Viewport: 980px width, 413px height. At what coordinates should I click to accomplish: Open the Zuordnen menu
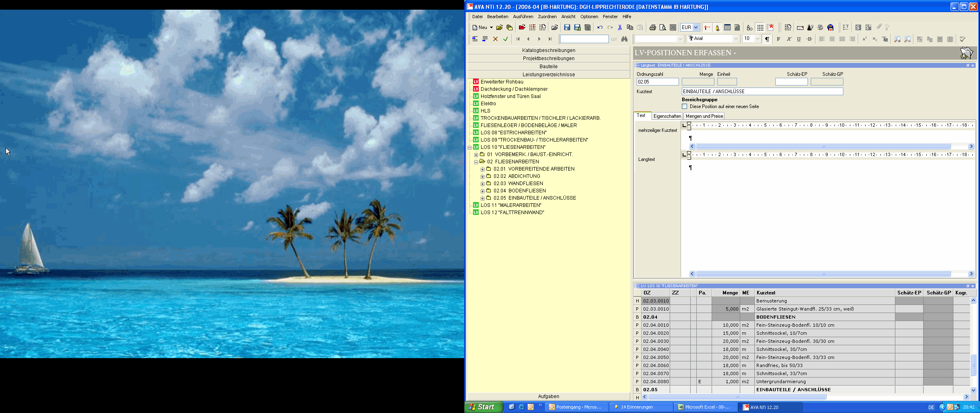(547, 17)
